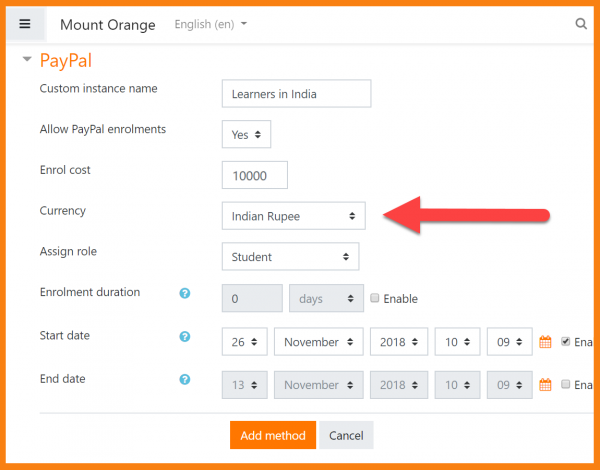Open the Start date calendar picker
This screenshot has height=470, width=600.
point(546,342)
